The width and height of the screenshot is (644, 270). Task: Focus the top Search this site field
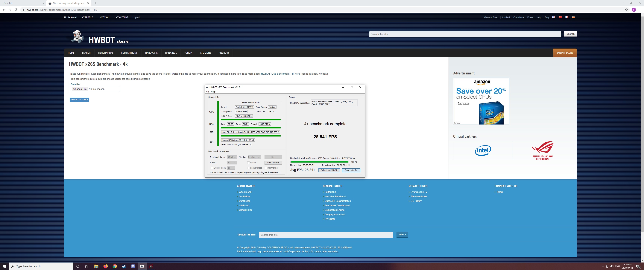click(x=465, y=34)
